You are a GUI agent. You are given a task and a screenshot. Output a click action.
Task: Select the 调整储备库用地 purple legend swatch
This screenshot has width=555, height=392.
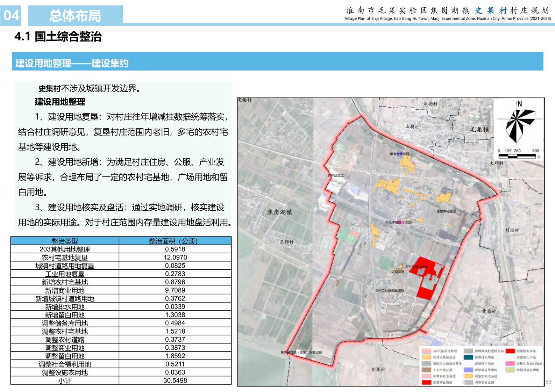[x=468, y=370]
